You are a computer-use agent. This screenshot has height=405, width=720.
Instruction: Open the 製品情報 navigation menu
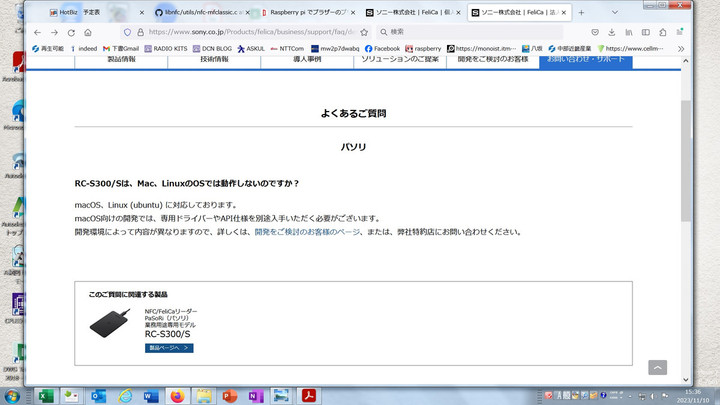click(121, 60)
